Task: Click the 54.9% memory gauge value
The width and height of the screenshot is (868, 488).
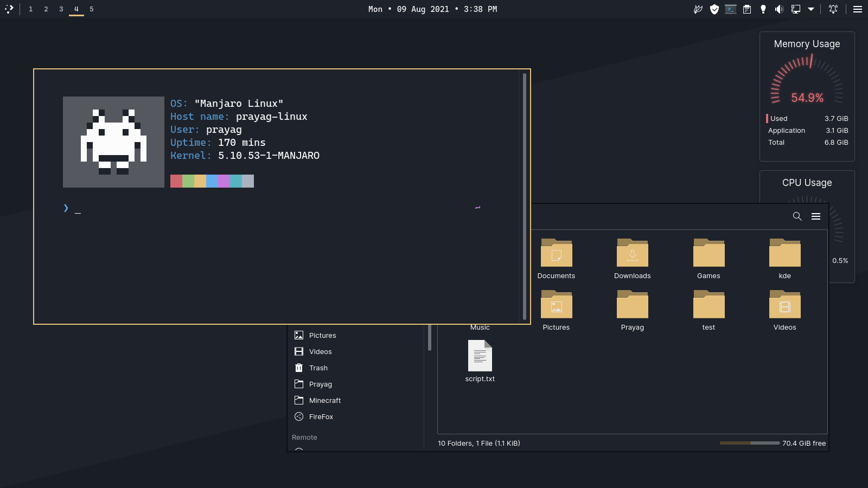Action: (x=807, y=98)
